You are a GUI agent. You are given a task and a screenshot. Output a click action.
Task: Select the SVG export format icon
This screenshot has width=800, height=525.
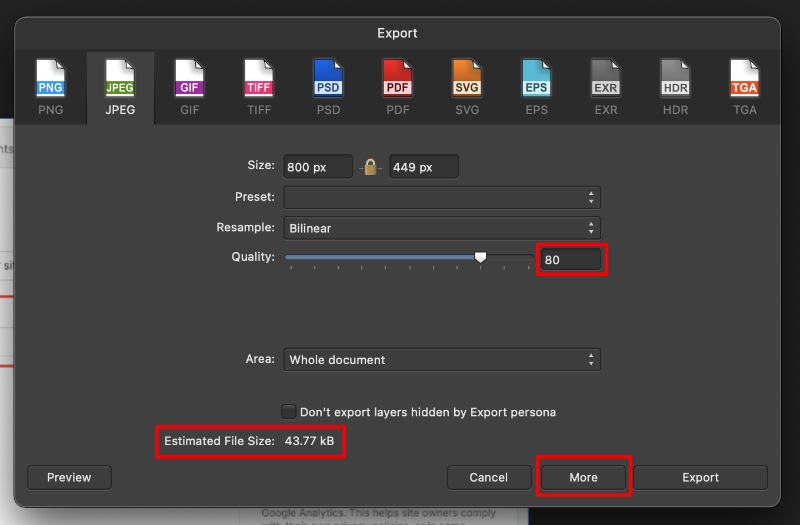click(x=467, y=79)
